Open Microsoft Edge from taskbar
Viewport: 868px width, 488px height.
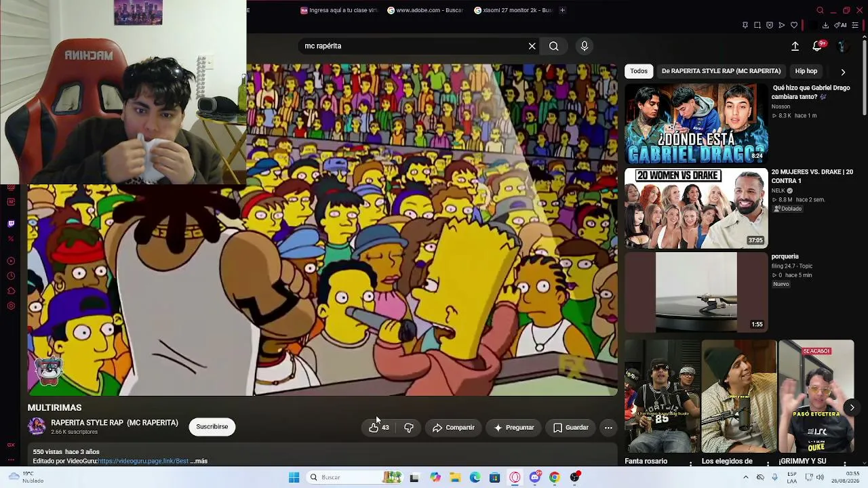(x=475, y=477)
